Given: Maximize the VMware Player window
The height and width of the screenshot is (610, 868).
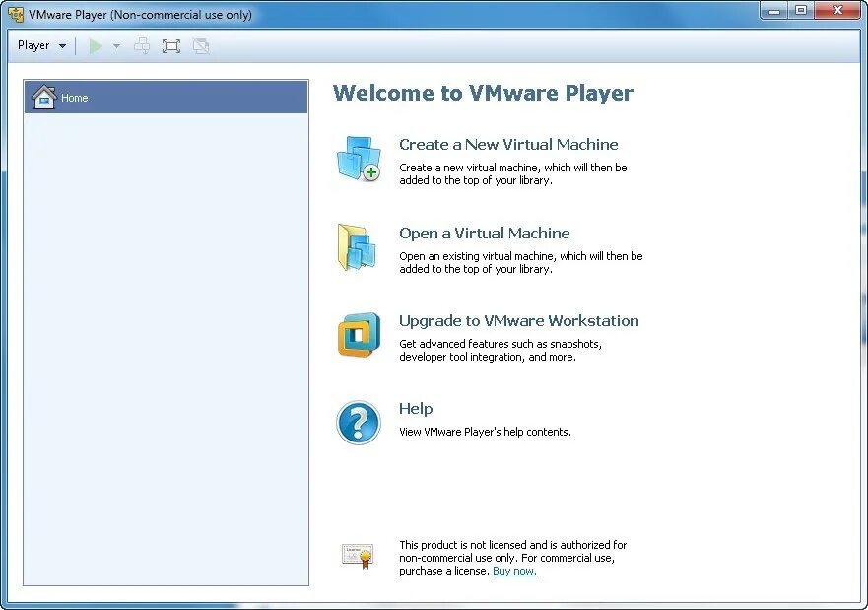Looking at the screenshot, I should [800, 11].
